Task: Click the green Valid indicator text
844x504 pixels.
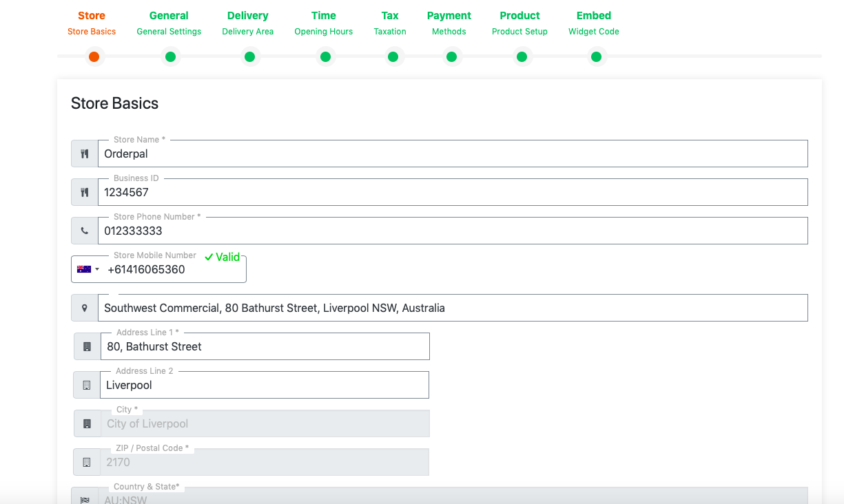Action: (223, 257)
